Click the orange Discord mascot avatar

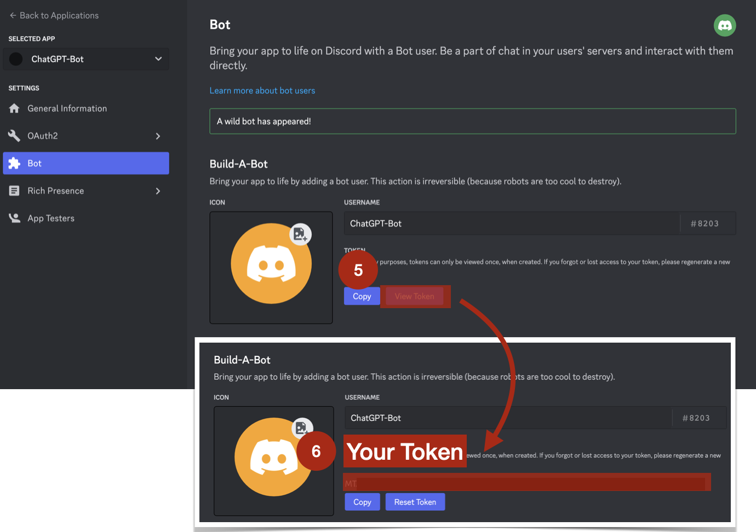tap(271, 263)
